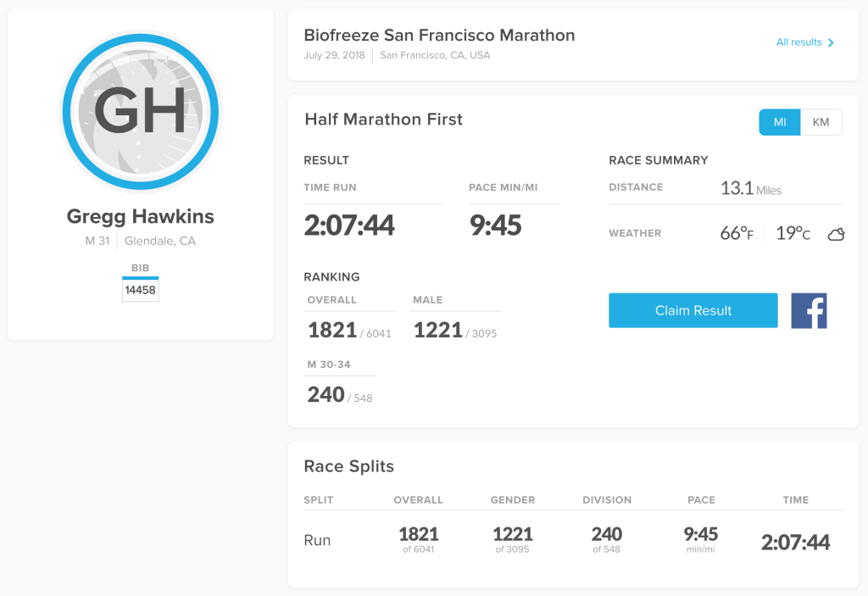
Task: Switch units to MI
Action: 780,122
